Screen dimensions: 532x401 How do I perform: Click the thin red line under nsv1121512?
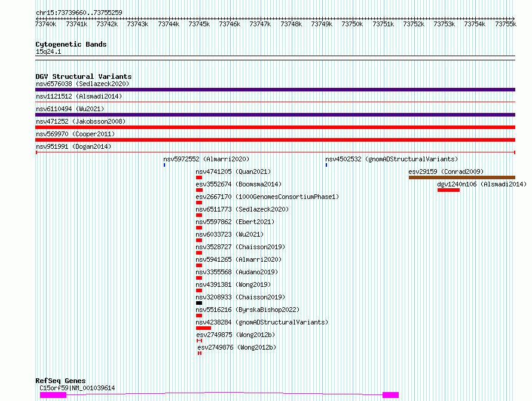pyautogui.click(x=275, y=102)
